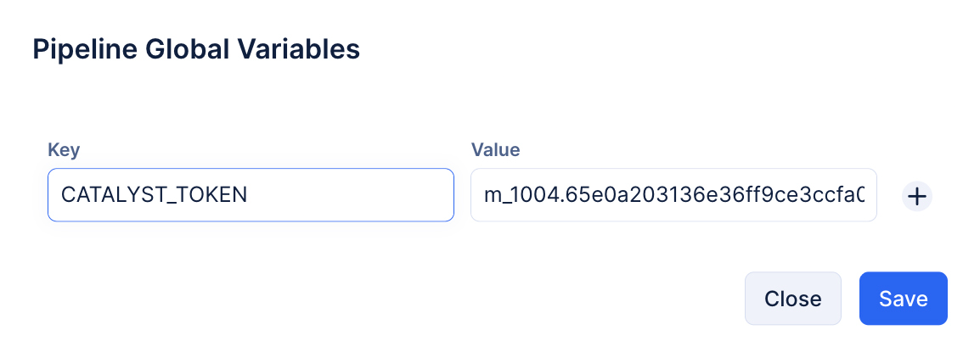The width and height of the screenshot is (980, 358).
Task: Add another key-value row
Action: pos(916,196)
